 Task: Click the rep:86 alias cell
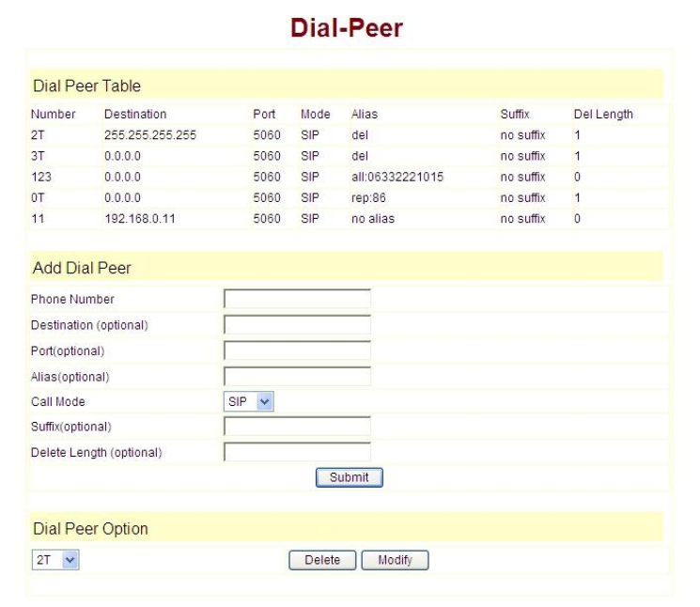coord(368,197)
